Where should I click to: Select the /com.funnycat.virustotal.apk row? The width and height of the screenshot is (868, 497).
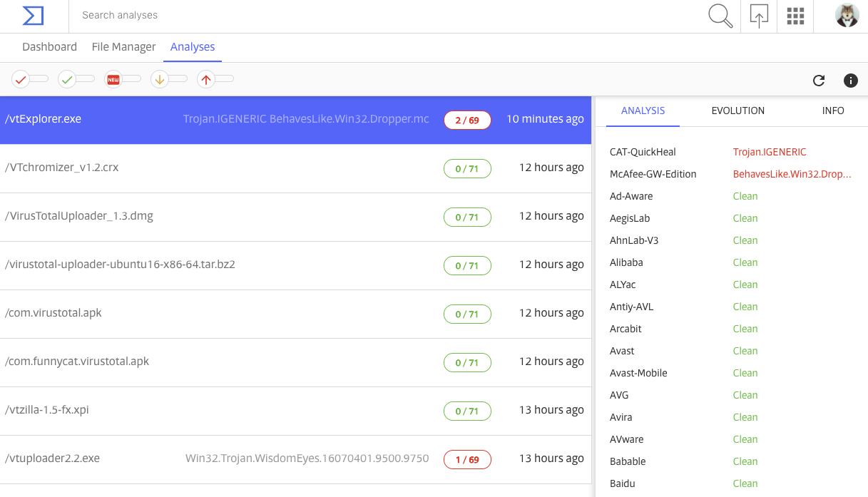(296, 362)
